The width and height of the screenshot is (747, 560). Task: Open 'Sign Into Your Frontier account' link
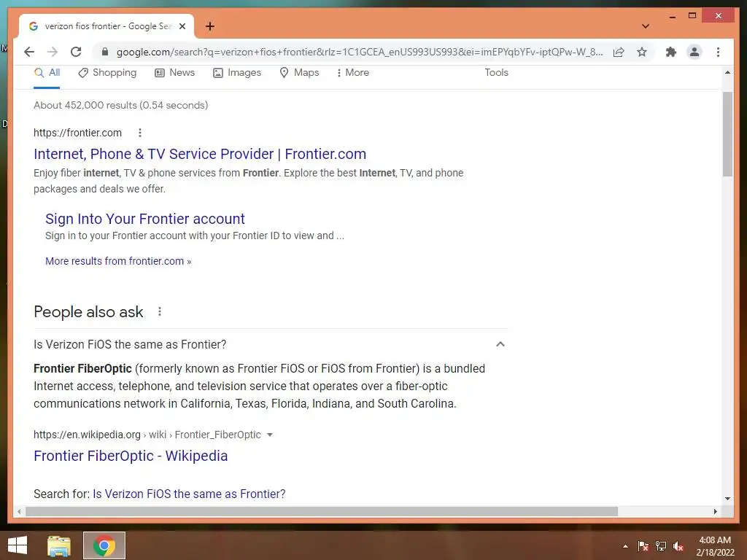click(145, 219)
